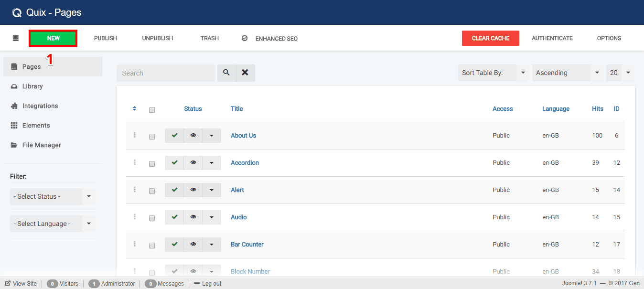Preview Alert page with the eye icon
Viewport: 644px width, 289px height.
click(193, 190)
